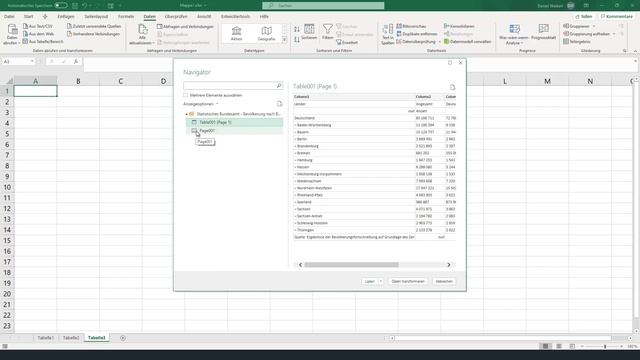Click refresh icon beside Anzeigeoptionen
The image size is (640, 360).
[x=280, y=104]
